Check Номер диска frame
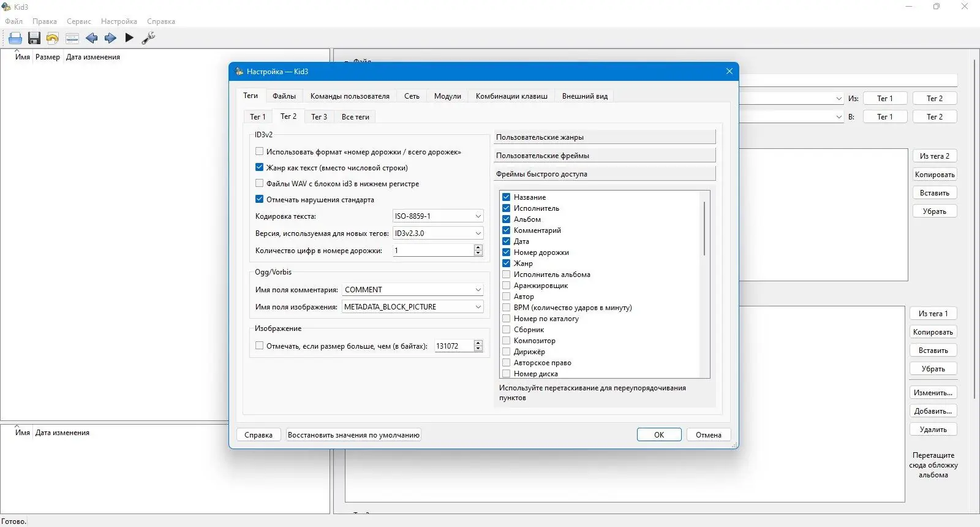980x527 pixels. [507, 374]
